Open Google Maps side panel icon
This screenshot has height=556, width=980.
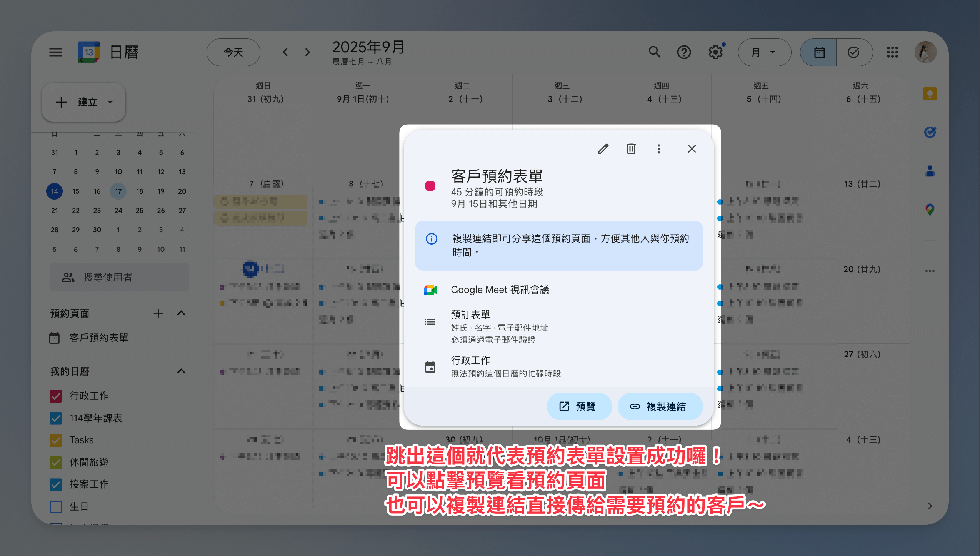(930, 210)
